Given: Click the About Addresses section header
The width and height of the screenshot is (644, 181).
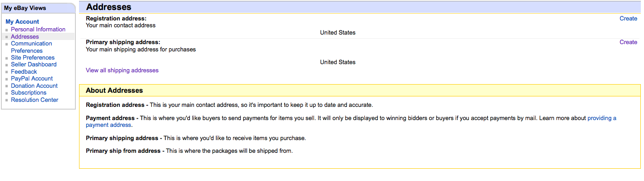Looking at the screenshot, I should coord(114,90).
